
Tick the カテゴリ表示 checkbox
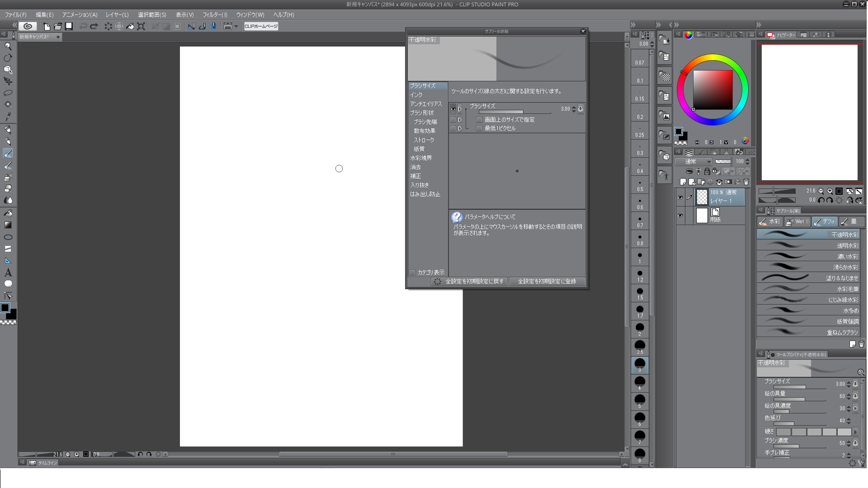coord(412,272)
